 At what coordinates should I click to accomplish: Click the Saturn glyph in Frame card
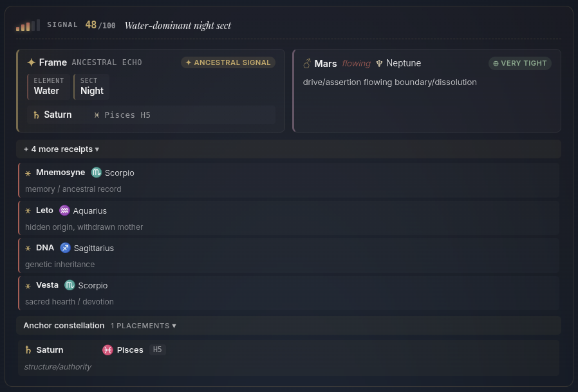click(36, 115)
